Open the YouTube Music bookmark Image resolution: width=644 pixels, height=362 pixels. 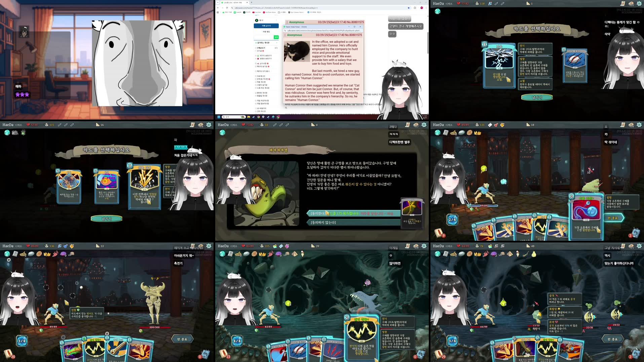(269, 12)
